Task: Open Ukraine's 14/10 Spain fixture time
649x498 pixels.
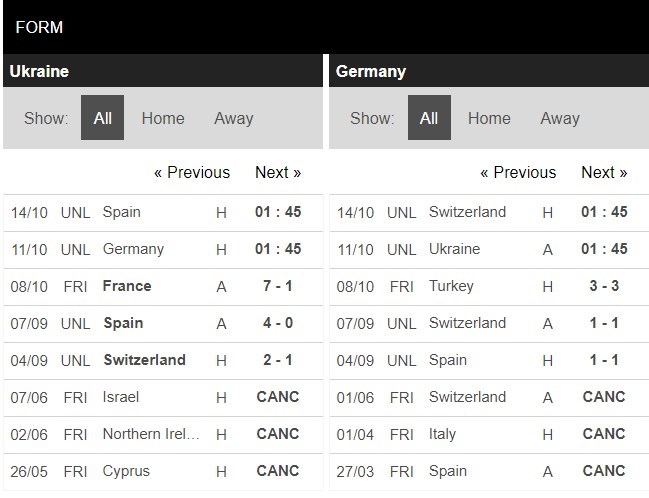Action: pyautogui.click(x=278, y=212)
